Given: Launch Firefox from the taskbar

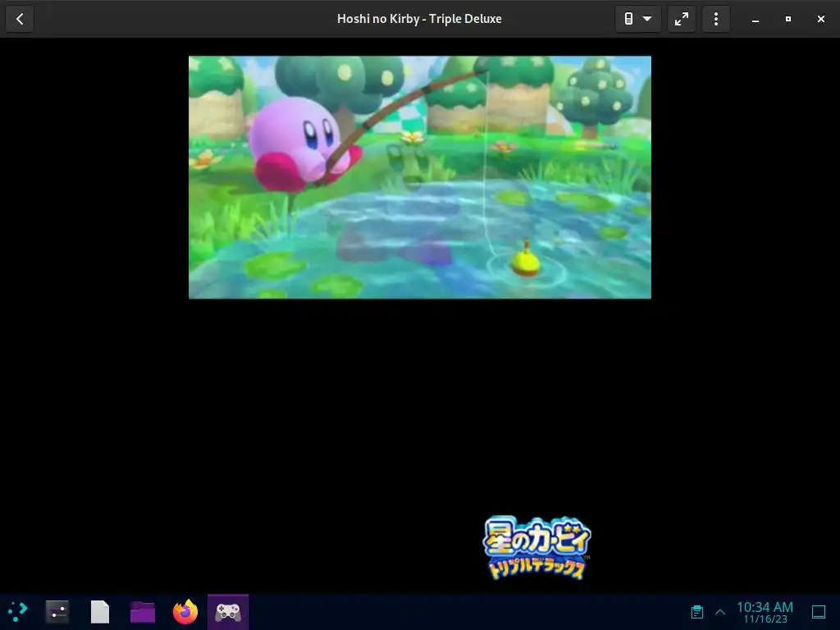Looking at the screenshot, I should point(185,612).
